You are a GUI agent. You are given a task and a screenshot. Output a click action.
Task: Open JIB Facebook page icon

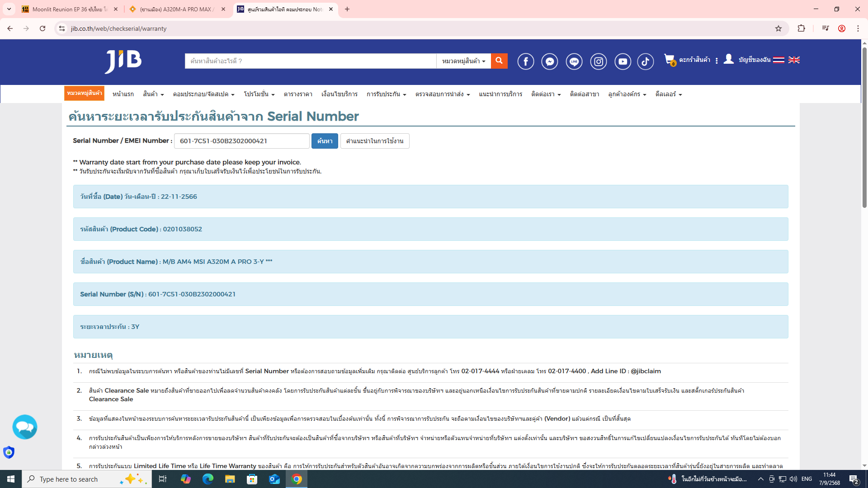[x=525, y=61]
